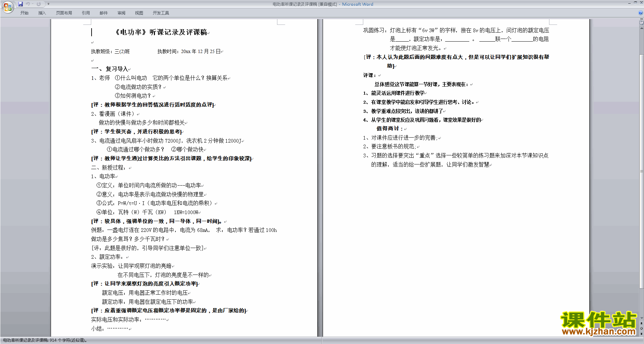Screen dimensions: 644x344
Task: Restore down the Word window
Action: (x=635, y=3)
